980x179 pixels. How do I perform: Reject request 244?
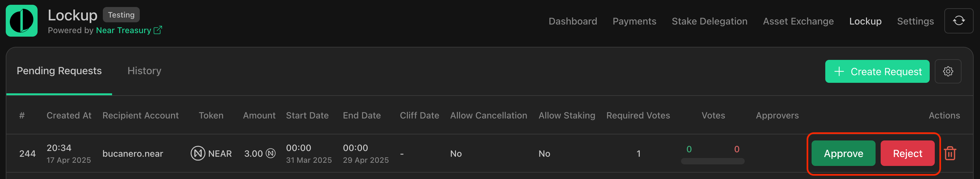(907, 153)
